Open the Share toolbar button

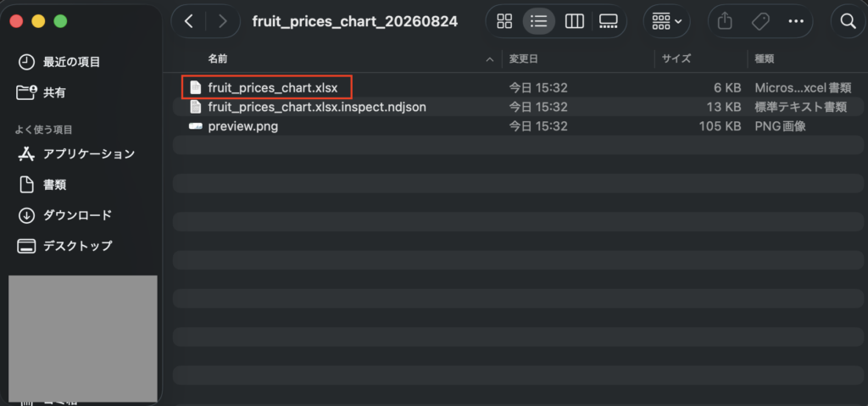coord(725,21)
